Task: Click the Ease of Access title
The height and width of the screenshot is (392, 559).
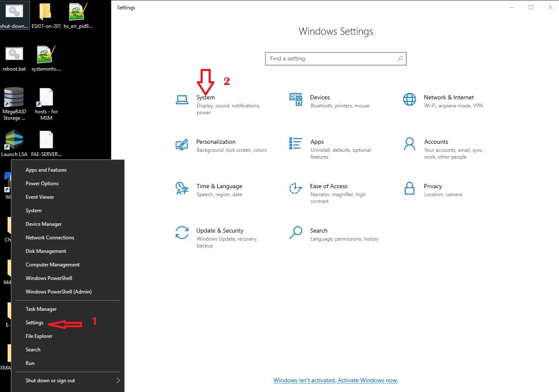Action: (x=329, y=186)
